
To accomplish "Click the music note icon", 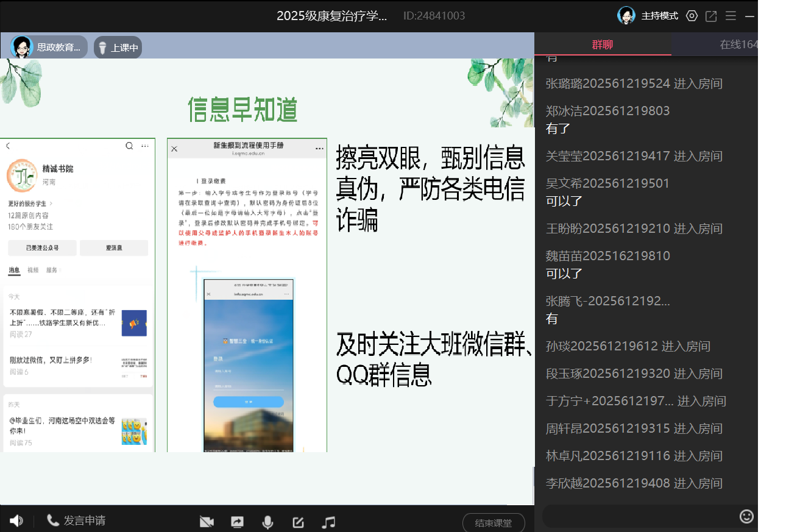I will point(328,522).
